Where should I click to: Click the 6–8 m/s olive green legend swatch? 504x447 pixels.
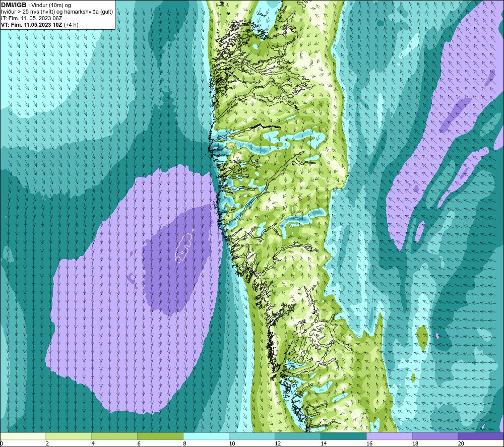pyautogui.click(x=160, y=436)
